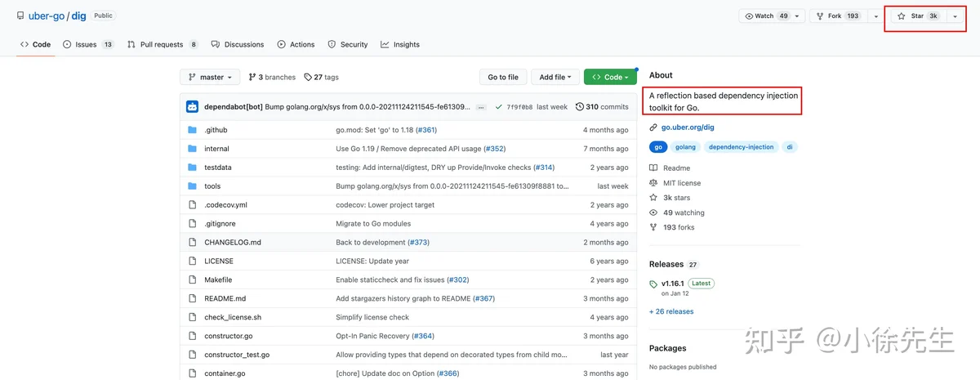Viewport: 980px width, 380px height.
Task: Expand the commit message ellipsis button
Action: click(x=481, y=107)
